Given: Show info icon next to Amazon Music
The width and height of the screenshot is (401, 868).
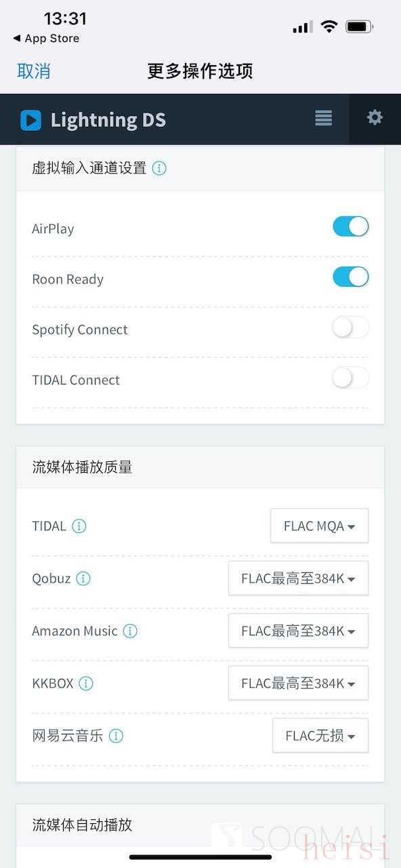Looking at the screenshot, I should pyautogui.click(x=130, y=631).
